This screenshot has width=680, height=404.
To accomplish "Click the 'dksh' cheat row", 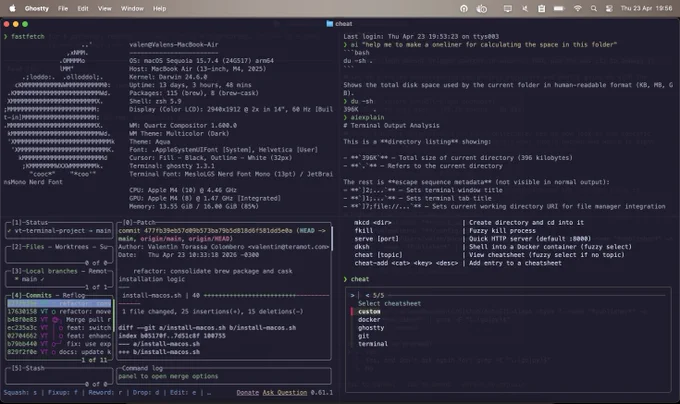I will coord(493,247).
